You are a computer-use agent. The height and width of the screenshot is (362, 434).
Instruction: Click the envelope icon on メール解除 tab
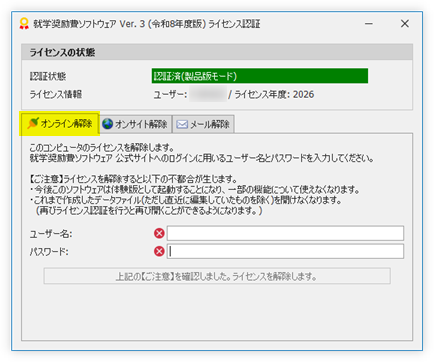pyautogui.click(x=182, y=124)
